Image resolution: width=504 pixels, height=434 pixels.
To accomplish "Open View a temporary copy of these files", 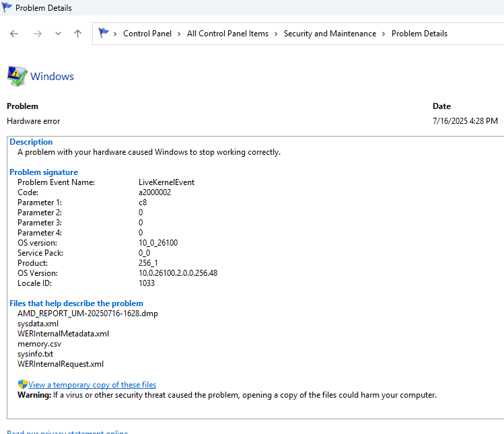I will pos(92,385).
